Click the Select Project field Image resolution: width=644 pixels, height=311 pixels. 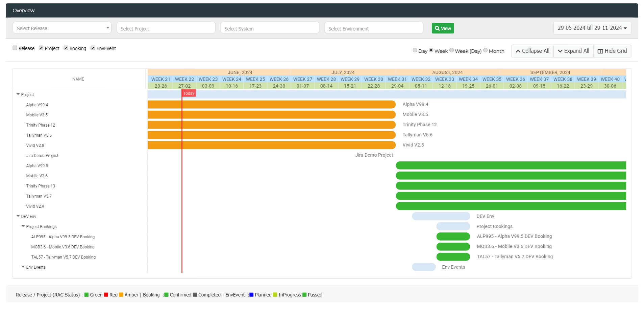tap(166, 28)
